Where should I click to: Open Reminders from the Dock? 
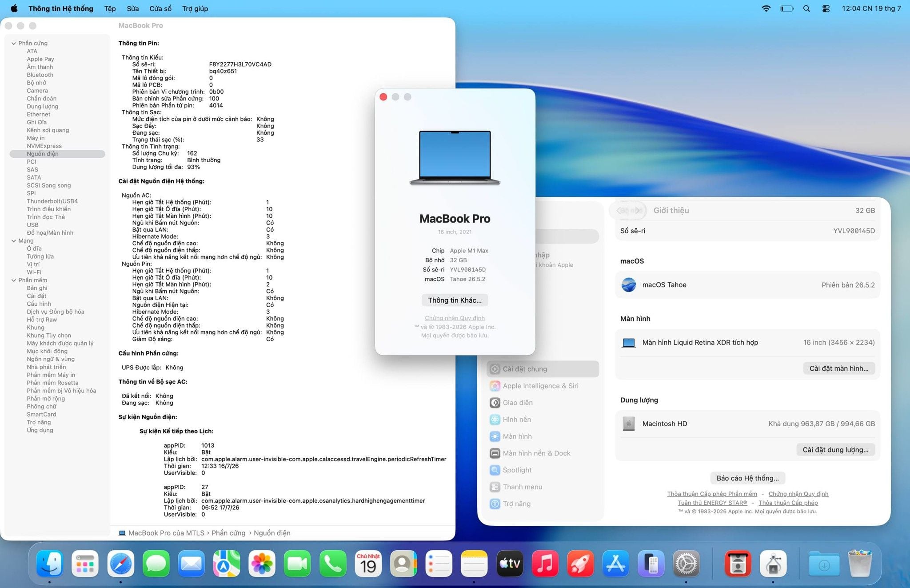pos(439,563)
